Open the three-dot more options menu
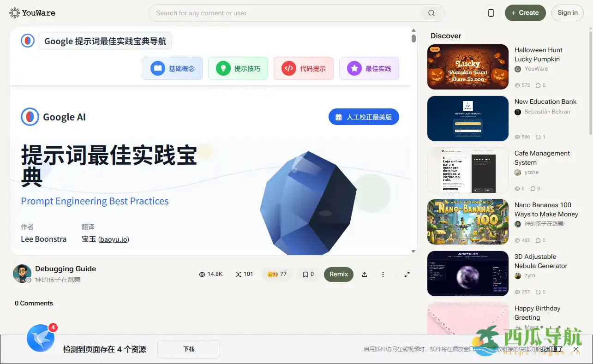This screenshot has height=364, width=593. pos(383,274)
